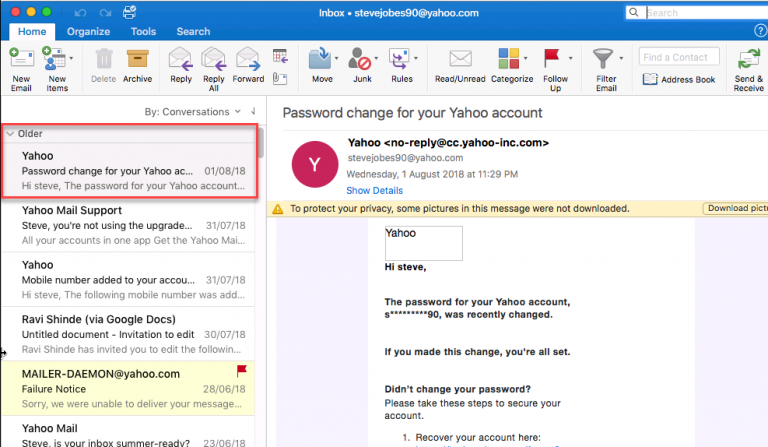768x447 pixels.
Task: Click the Filter Email funnel
Action: [x=602, y=59]
